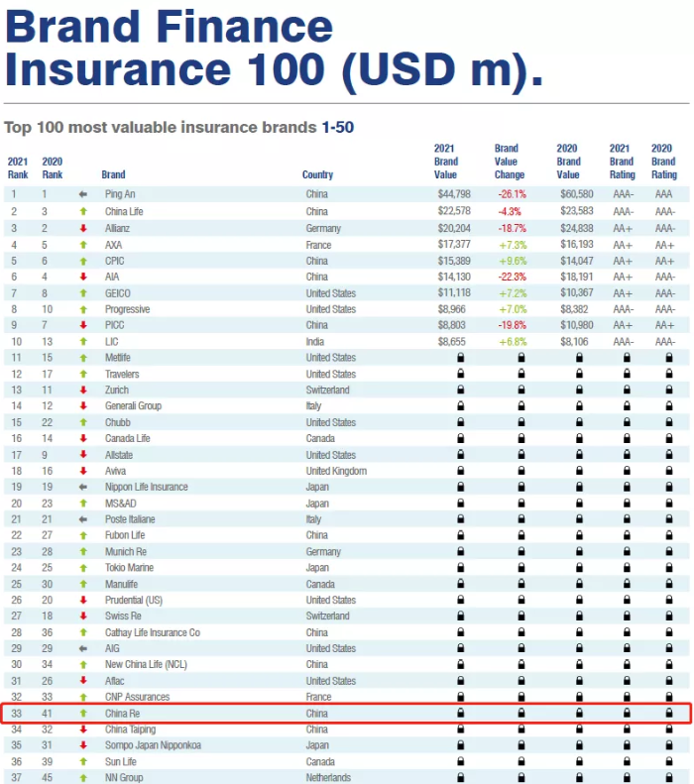Click the green up arrow beside China Re
This screenshot has width=694, height=784.
pyautogui.click(x=83, y=713)
